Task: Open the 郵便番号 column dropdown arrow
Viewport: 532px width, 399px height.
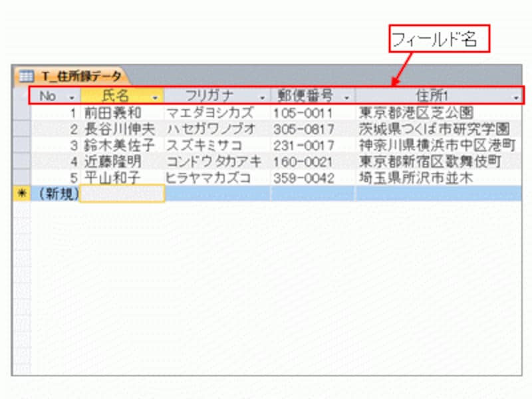Action: [346, 98]
